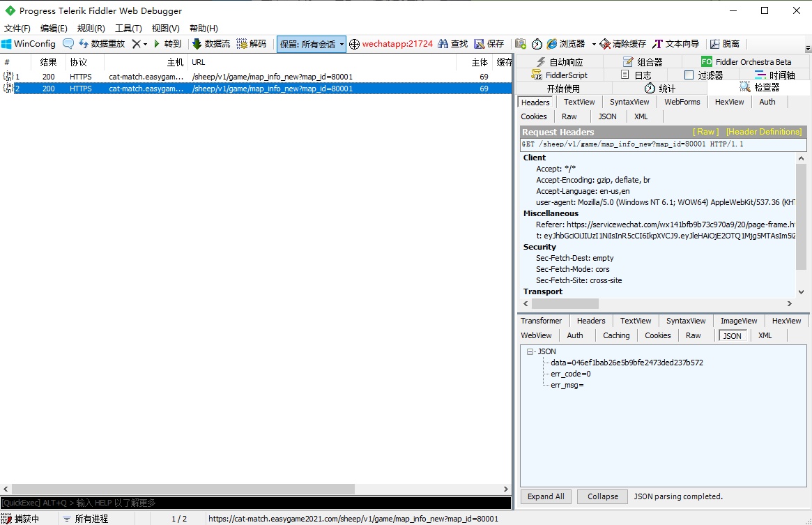
Task: Open the response ImageView tab
Action: click(738, 321)
